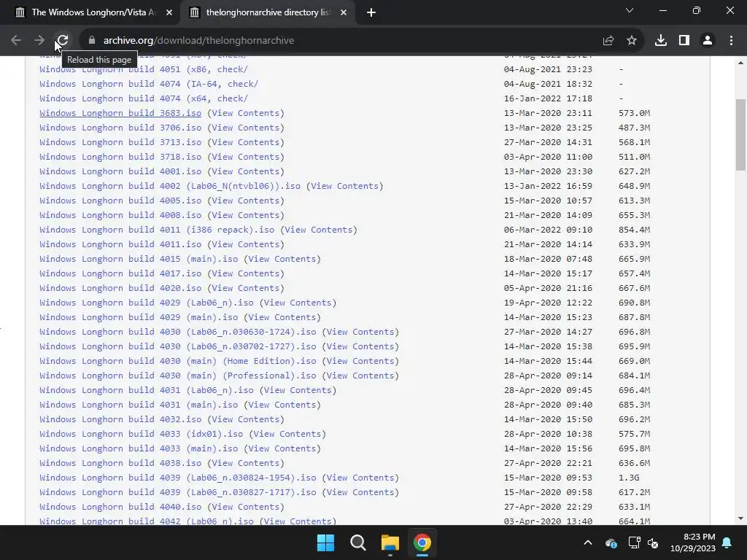
Task: Click the scrollbar down arrow
Action: coord(740,518)
